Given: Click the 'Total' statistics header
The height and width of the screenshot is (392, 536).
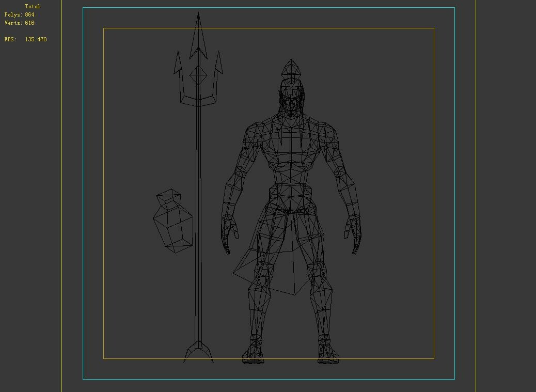Looking at the screenshot, I should tap(33, 6).
